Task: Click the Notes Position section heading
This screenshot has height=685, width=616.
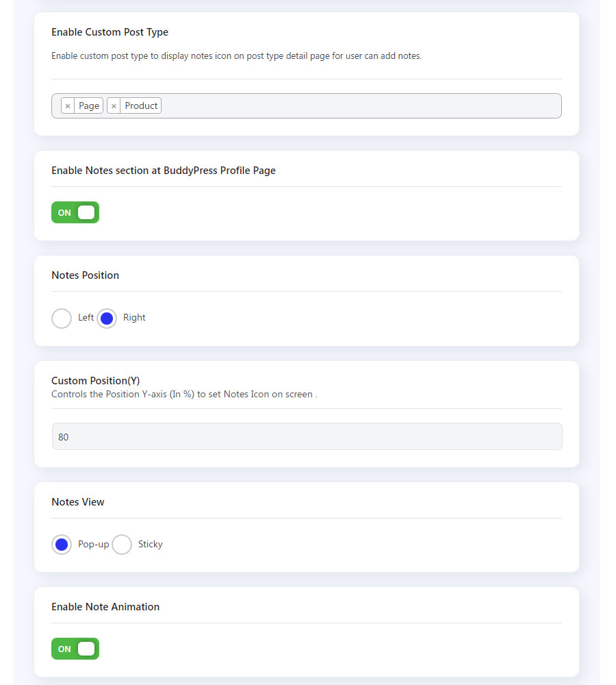Action: click(85, 275)
